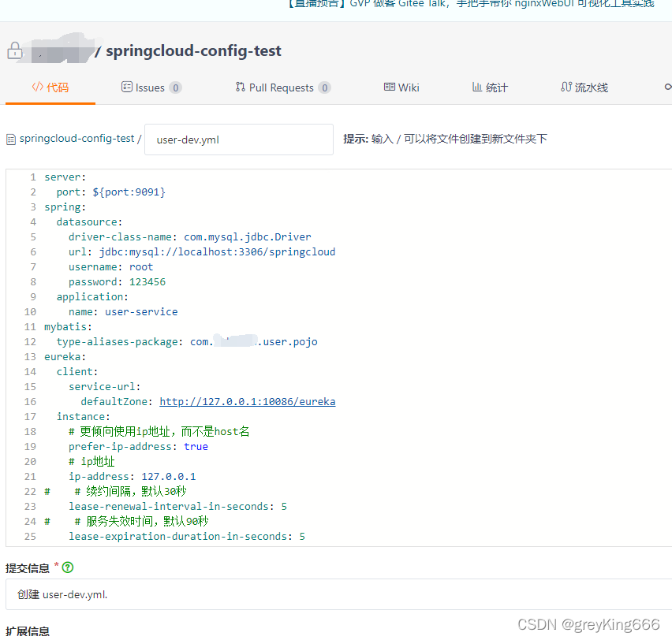Click the 'prefer-ip-address: true' line
This screenshot has width=672, height=640.
click(138, 446)
